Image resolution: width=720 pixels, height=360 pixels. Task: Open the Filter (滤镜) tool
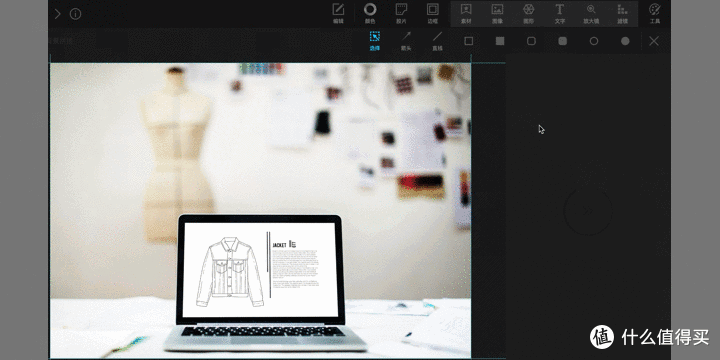click(622, 13)
